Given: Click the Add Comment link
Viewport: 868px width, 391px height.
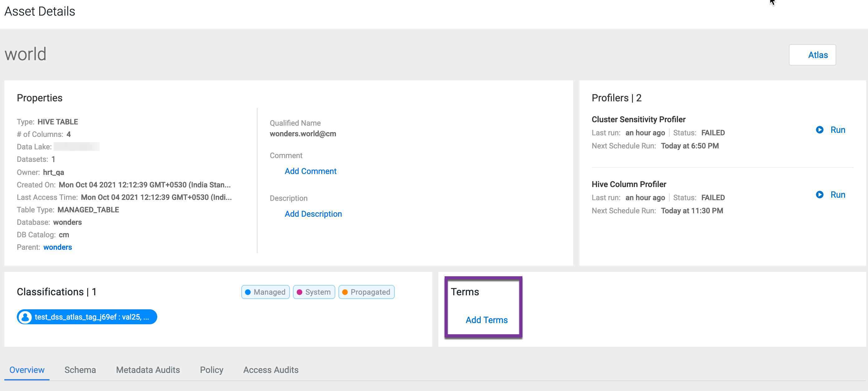Looking at the screenshot, I should 310,171.
